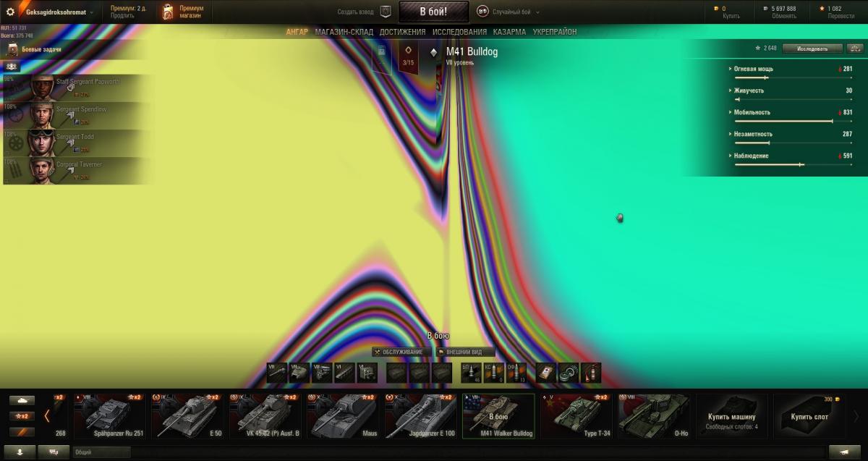Switch to the Research tab

tap(459, 32)
